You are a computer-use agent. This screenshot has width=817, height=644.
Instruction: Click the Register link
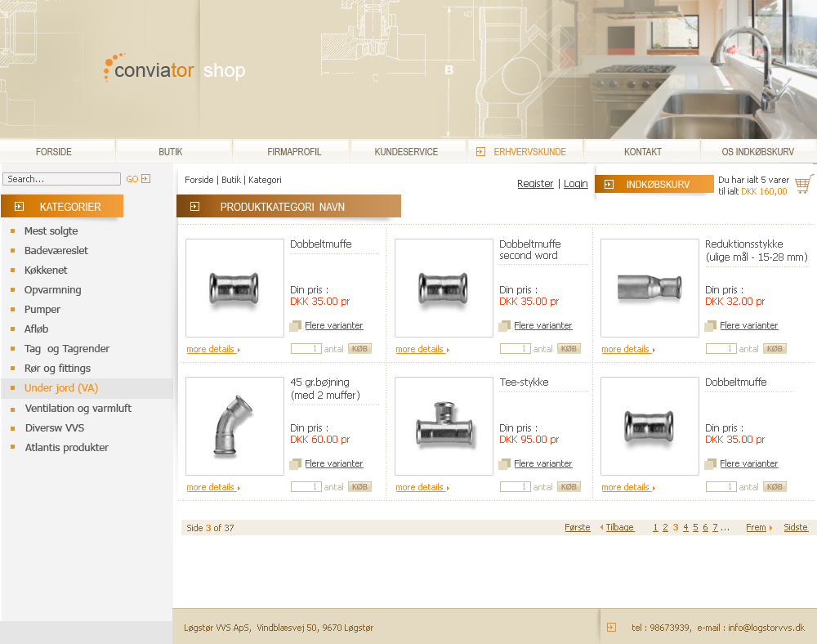tap(535, 184)
